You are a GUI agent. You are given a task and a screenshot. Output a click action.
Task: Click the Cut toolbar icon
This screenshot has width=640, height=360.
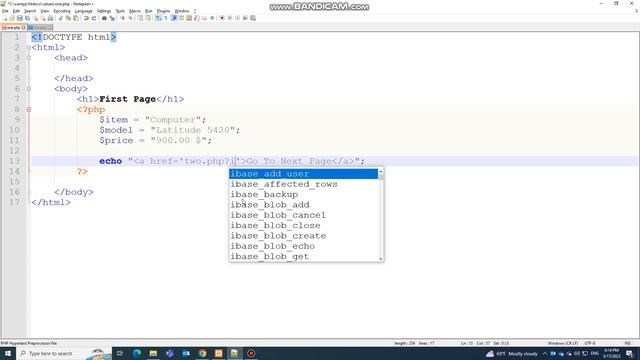tap(60, 18)
